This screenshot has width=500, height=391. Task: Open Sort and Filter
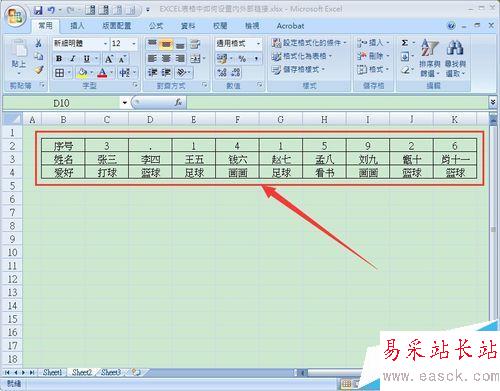point(430,58)
